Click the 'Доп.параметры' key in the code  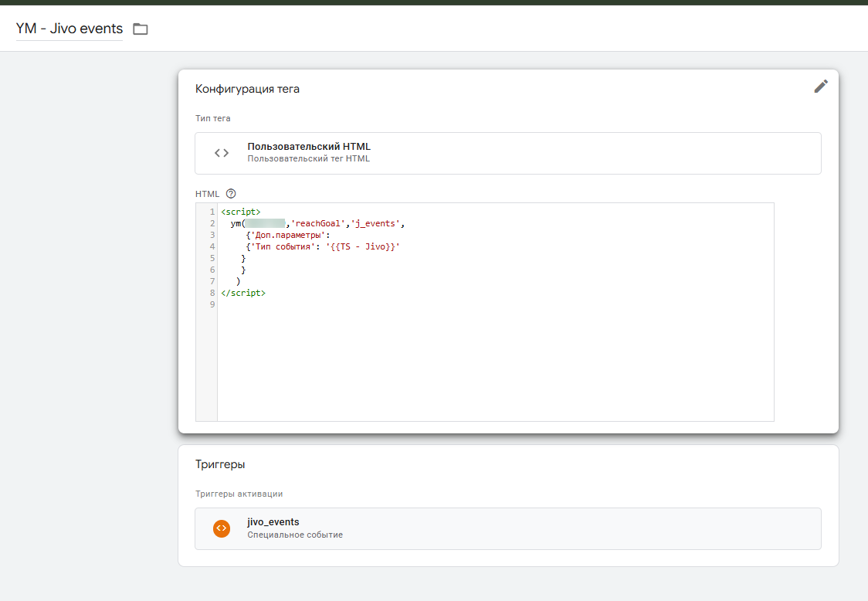click(288, 235)
